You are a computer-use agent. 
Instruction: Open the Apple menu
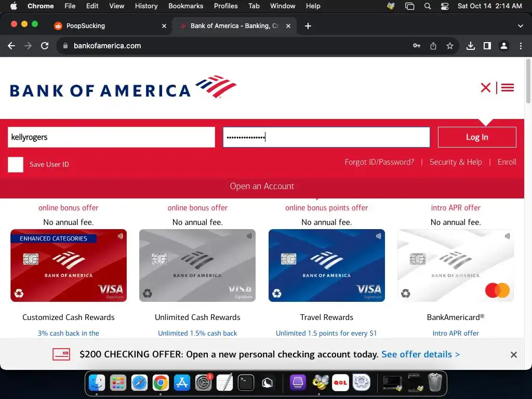14,6
